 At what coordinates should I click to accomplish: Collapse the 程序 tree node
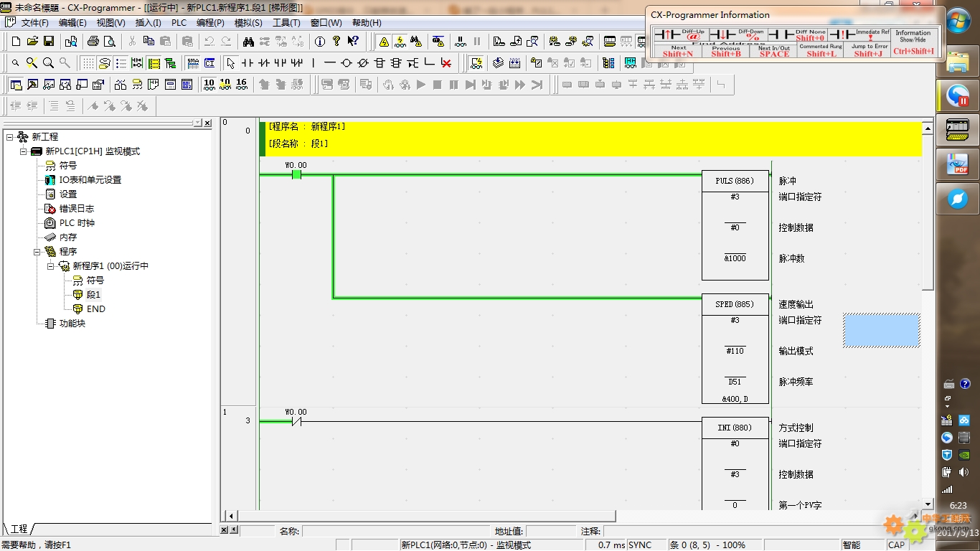(x=37, y=252)
